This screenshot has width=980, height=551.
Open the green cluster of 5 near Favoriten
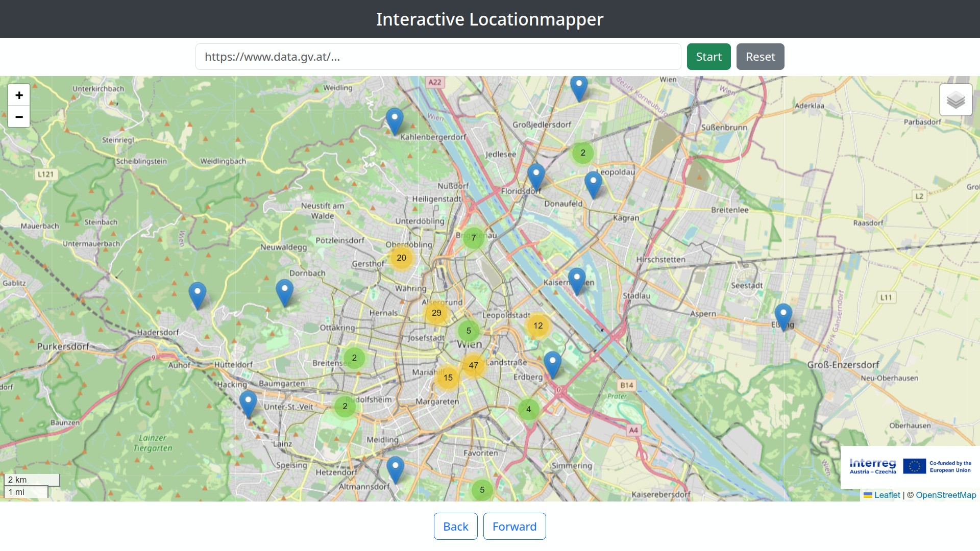[x=482, y=490]
